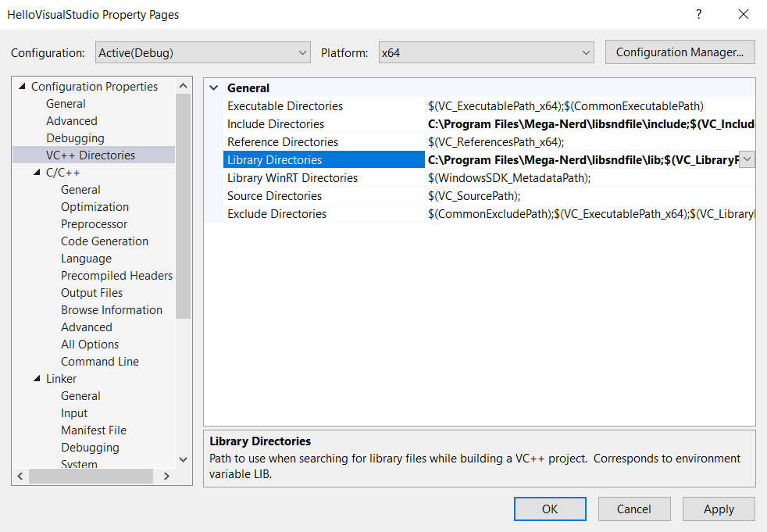This screenshot has height=532, width=767.
Task: Open the Configuration dropdown showing Active(Debug)
Action: coord(202,53)
